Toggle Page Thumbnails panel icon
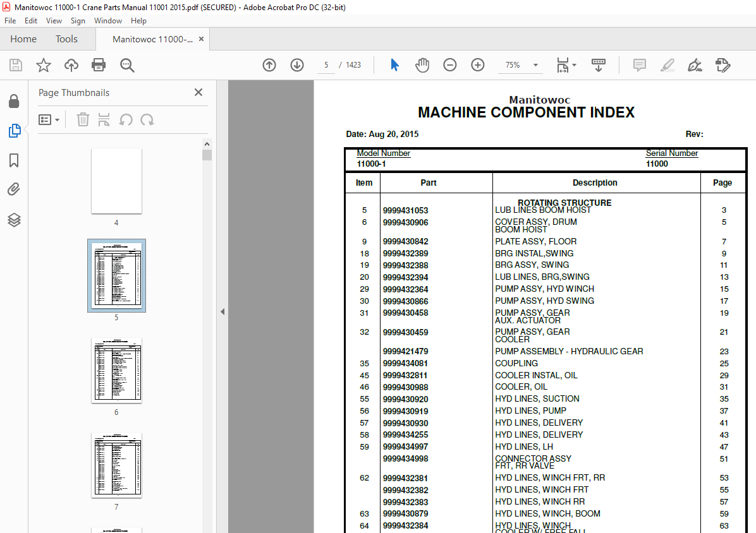 click(x=15, y=131)
